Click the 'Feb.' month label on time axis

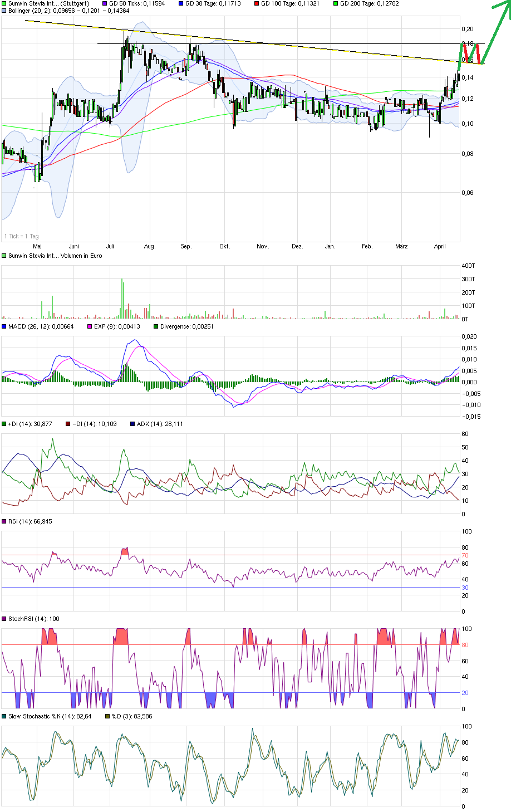click(367, 246)
